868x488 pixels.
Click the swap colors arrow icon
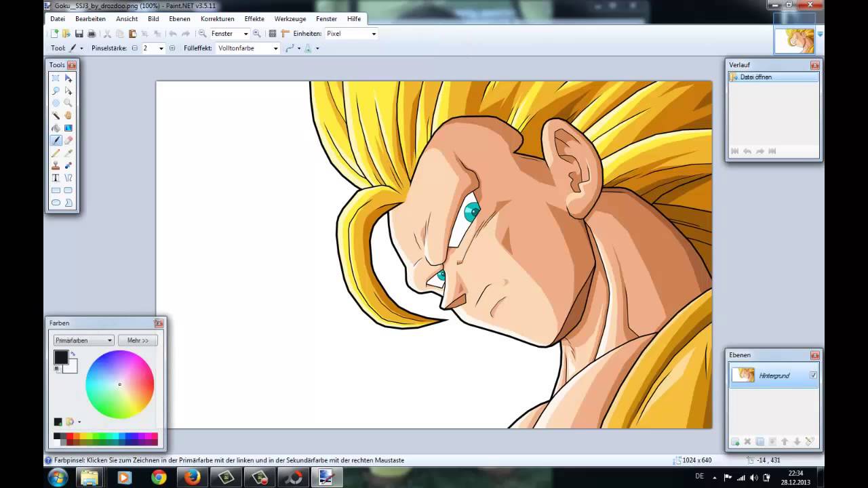[73, 354]
